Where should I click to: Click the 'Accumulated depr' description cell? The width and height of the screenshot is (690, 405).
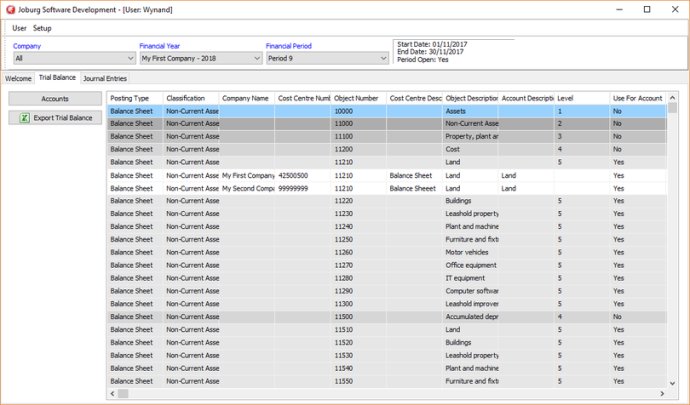coord(470,317)
